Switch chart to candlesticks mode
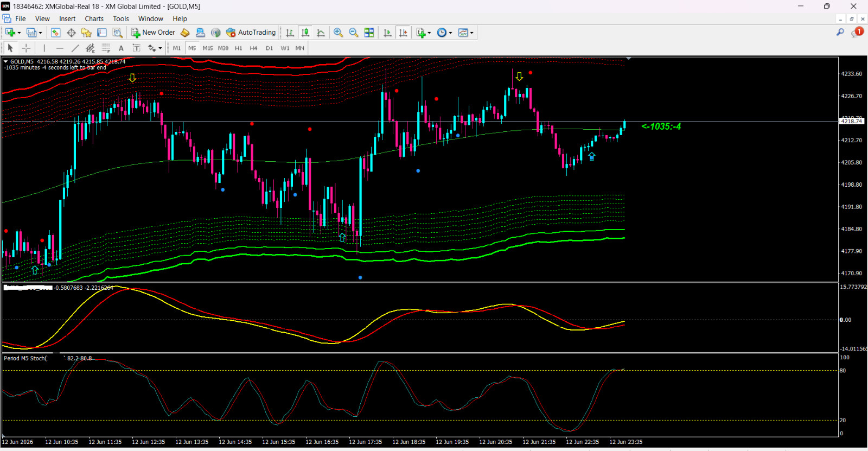Screen dimensions: 868x451 coord(305,33)
